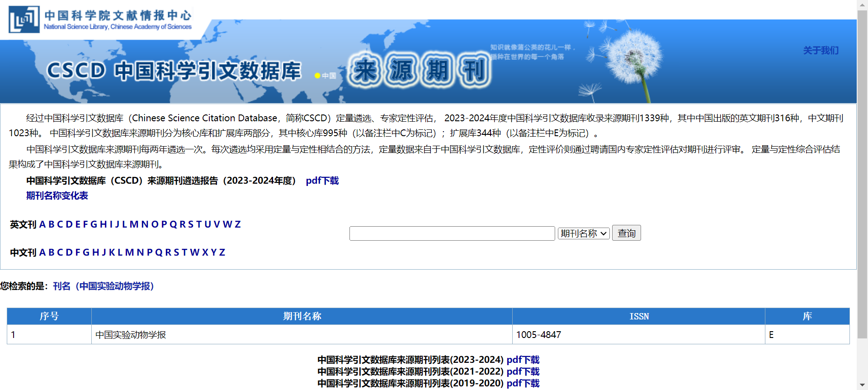Browse English journals starting with G
868x390 pixels.
click(94, 224)
